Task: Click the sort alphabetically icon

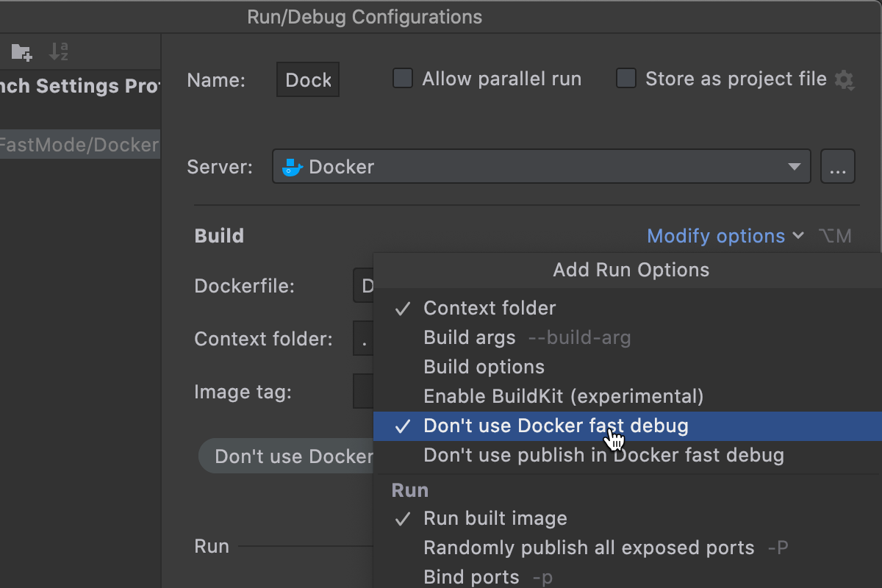Action: (58, 51)
